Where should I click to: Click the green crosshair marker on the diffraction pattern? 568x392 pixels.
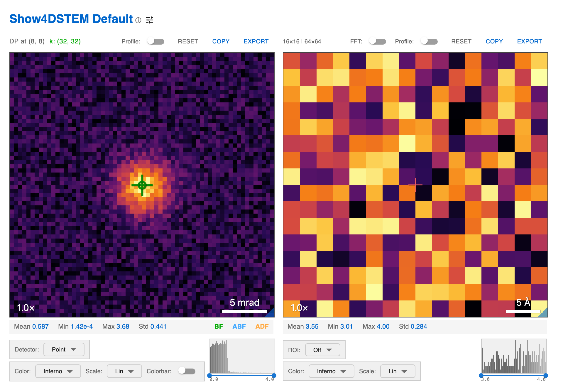[x=143, y=185]
